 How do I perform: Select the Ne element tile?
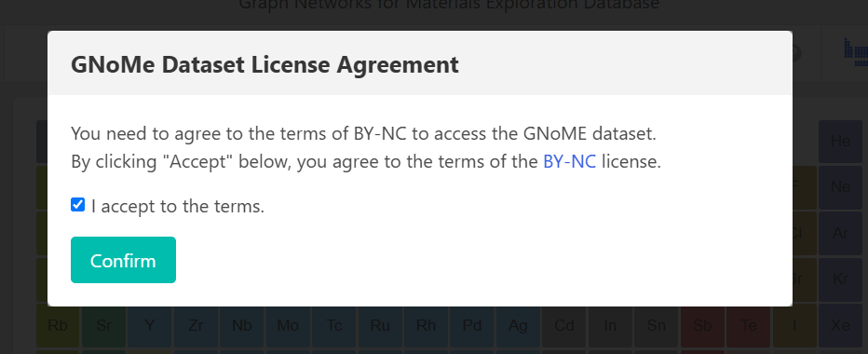pos(840,187)
